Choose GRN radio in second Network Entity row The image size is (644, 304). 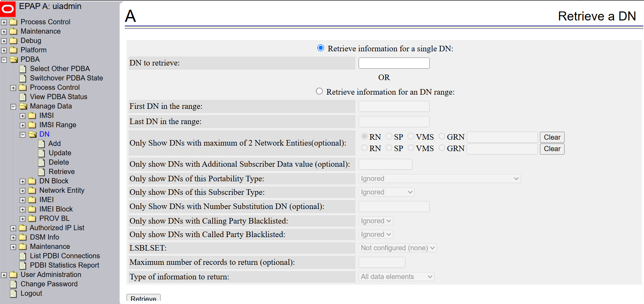[x=442, y=148]
